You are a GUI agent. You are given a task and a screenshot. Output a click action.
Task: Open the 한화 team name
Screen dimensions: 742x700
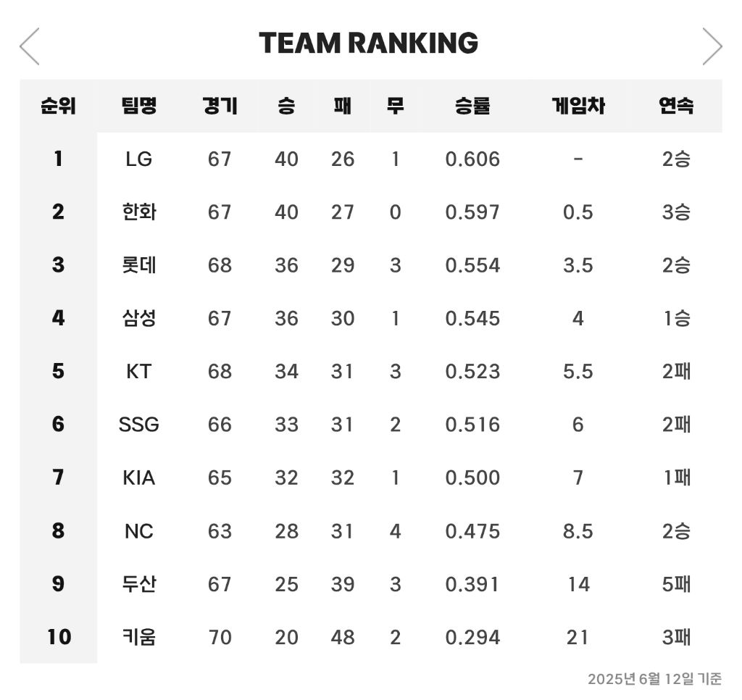click(138, 212)
